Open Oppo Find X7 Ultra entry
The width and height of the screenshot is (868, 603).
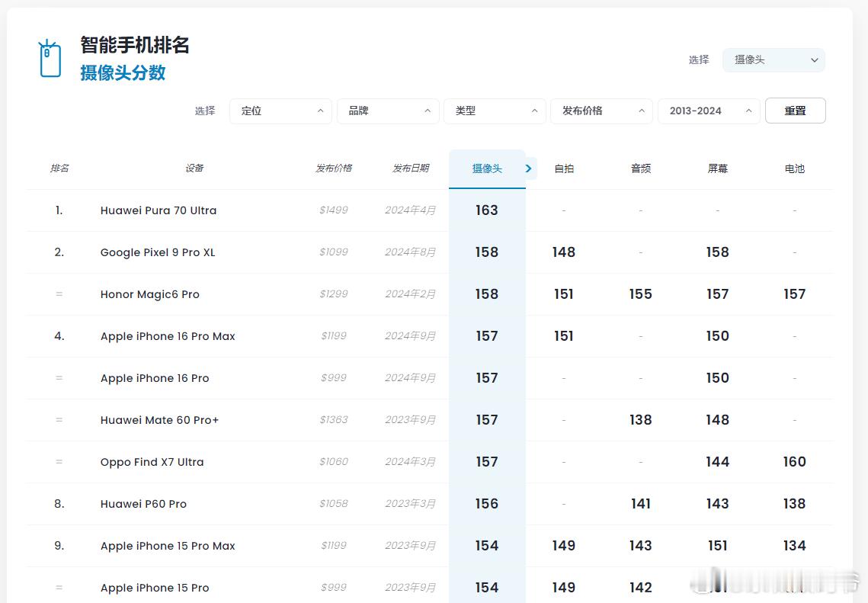[x=152, y=462]
